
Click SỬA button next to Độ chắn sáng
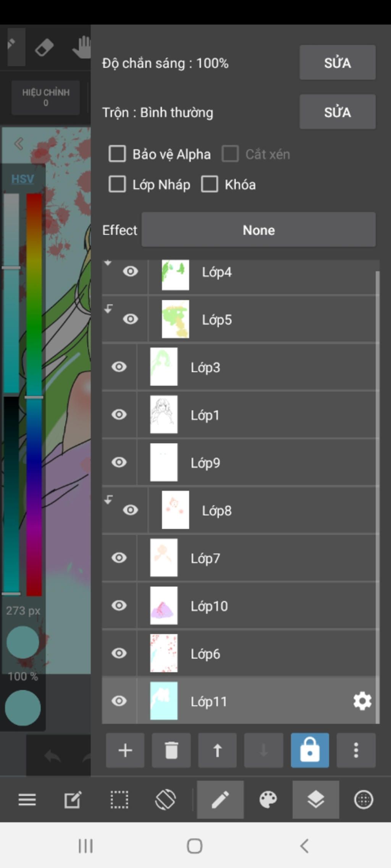pos(337,63)
